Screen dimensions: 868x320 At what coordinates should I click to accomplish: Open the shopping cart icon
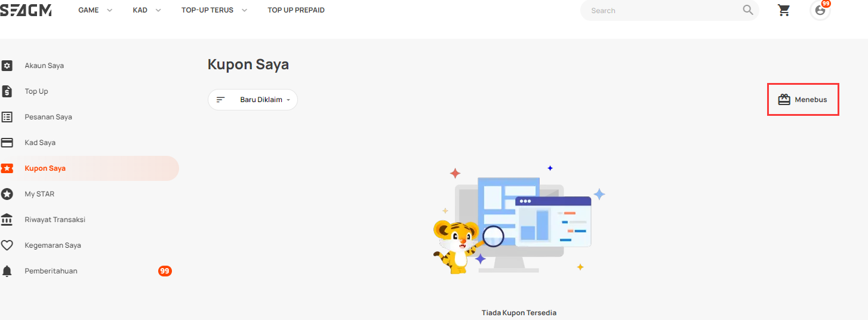pyautogui.click(x=784, y=10)
